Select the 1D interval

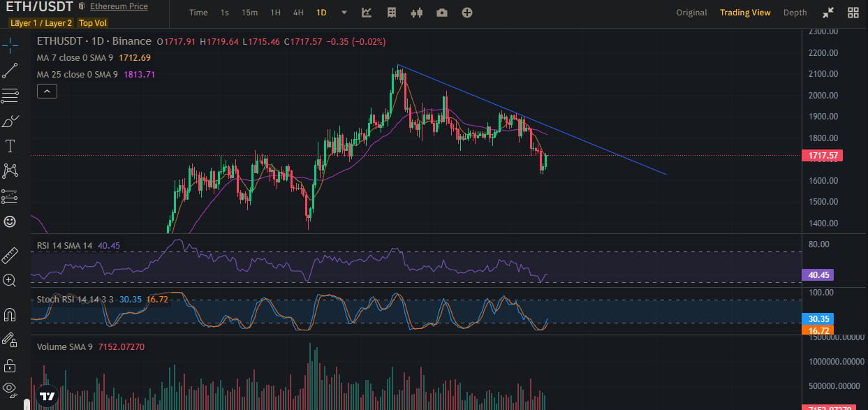pos(321,13)
